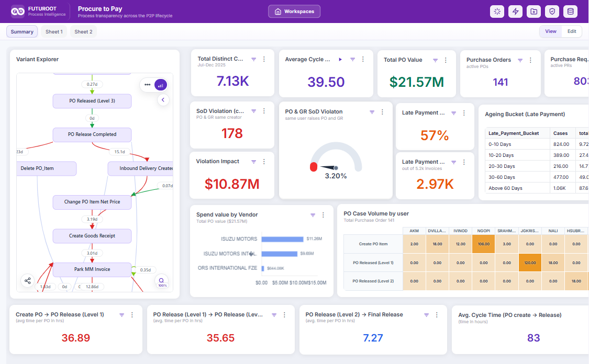Open the add-folder icon in the header

534,12
